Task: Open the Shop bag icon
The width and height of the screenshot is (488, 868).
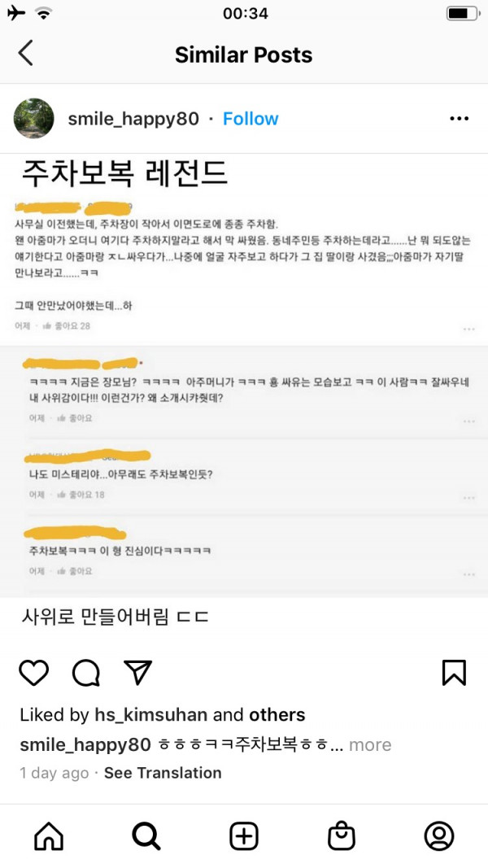Action: click(342, 835)
